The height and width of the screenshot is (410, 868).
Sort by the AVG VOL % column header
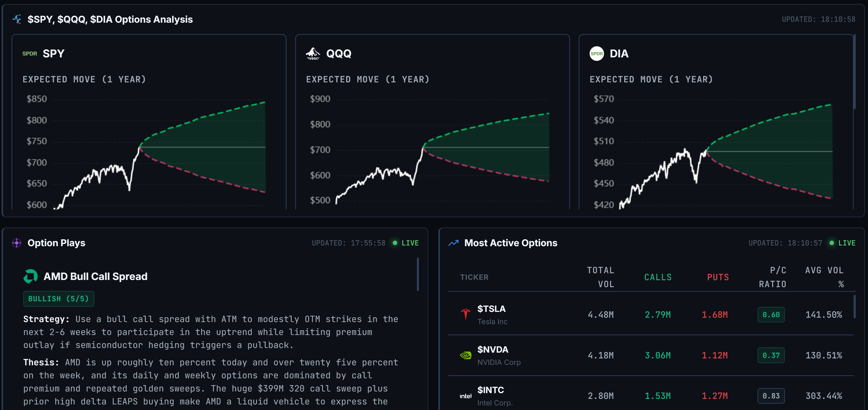[x=824, y=277]
